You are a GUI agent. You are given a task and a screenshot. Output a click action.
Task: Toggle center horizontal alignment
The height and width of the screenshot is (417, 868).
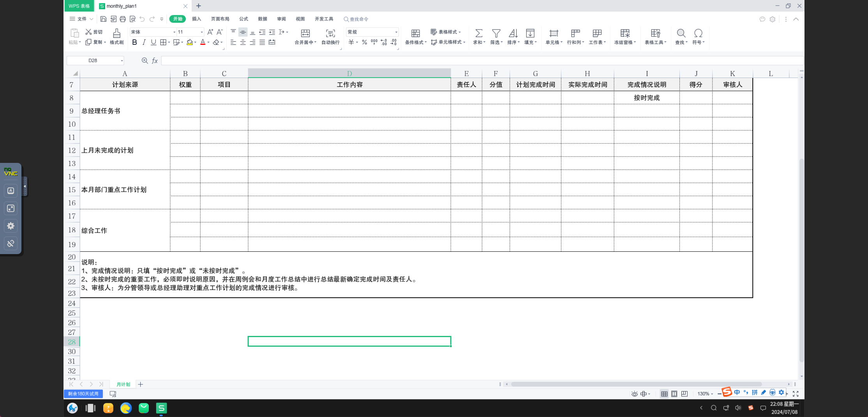point(243,42)
